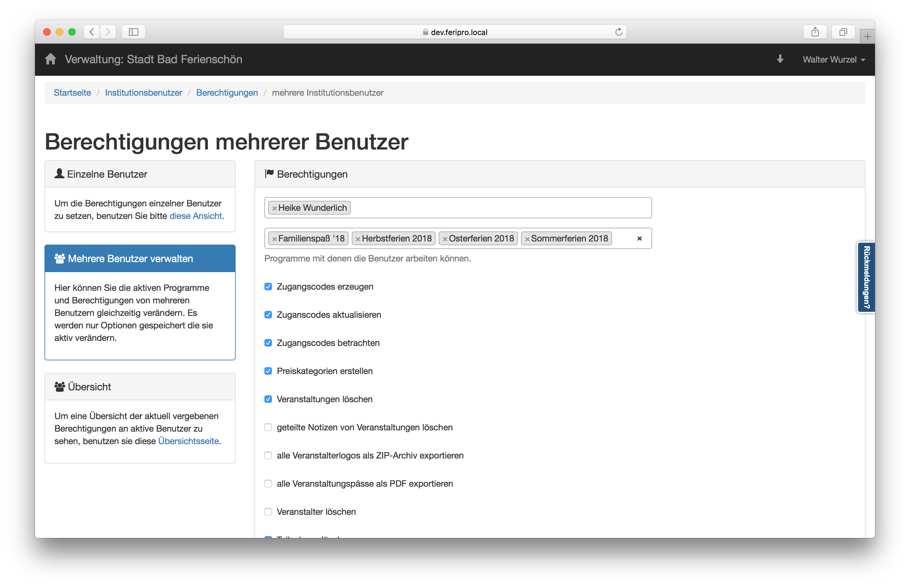The image size is (910, 588).
Task: Open the programs multi-select field
Action: point(623,239)
